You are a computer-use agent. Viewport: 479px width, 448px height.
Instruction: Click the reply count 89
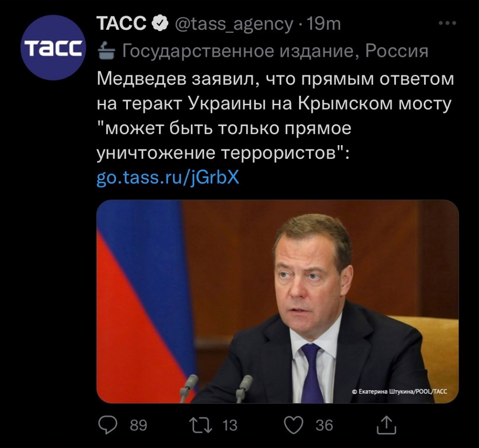(x=139, y=426)
